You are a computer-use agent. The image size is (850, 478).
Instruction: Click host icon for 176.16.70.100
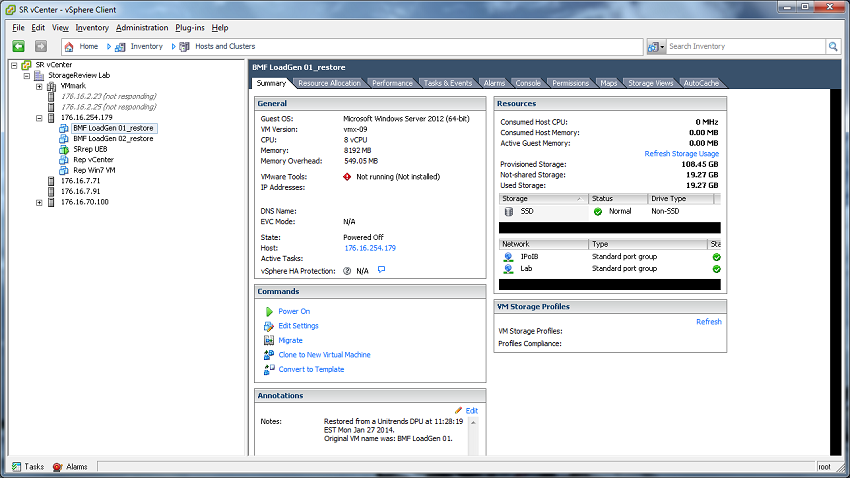click(x=51, y=202)
